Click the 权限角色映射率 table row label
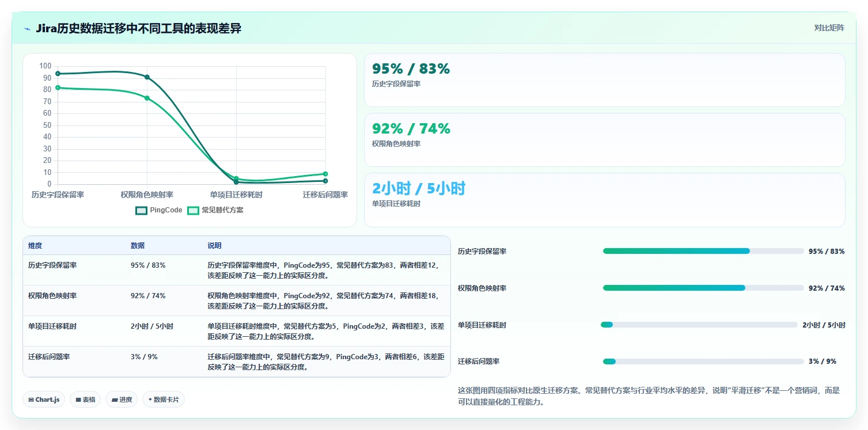Image resolution: width=868 pixels, height=430 pixels. (x=52, y=296)
